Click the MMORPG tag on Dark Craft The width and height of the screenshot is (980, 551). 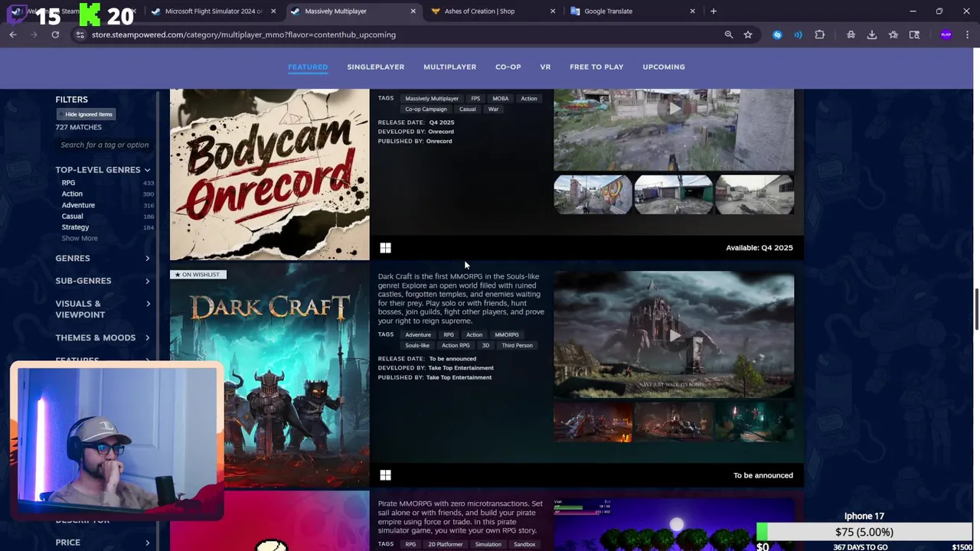(x=506, y=334)
